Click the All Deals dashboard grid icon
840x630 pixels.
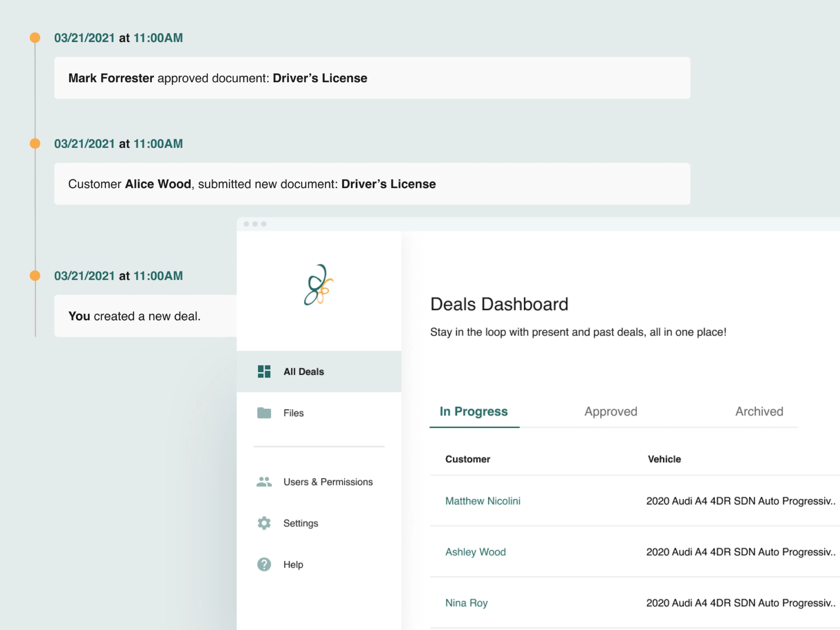[264, 371]
